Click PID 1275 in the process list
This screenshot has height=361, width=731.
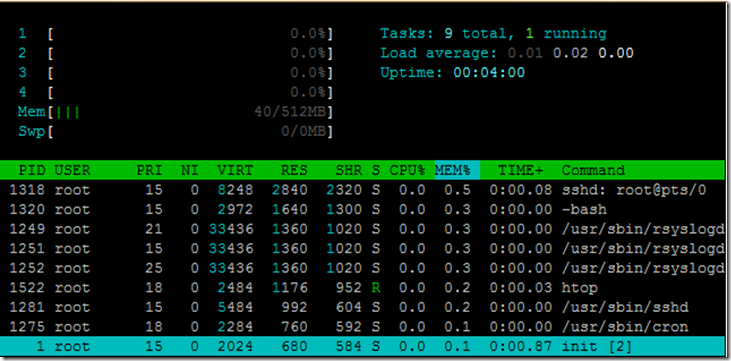pyautogui.click(x=27, y=327)
